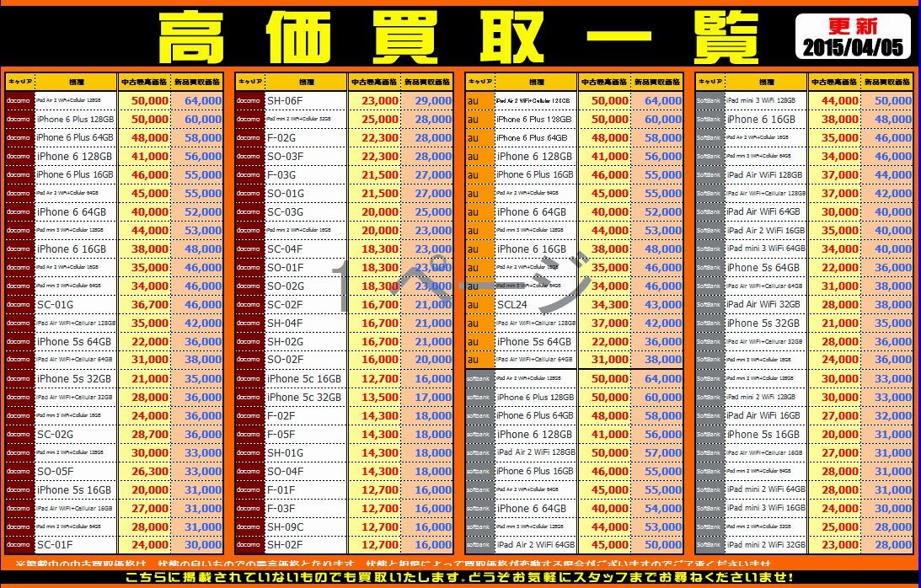Click the 43,000 new price for SCL24

click(x=663, y=305)
